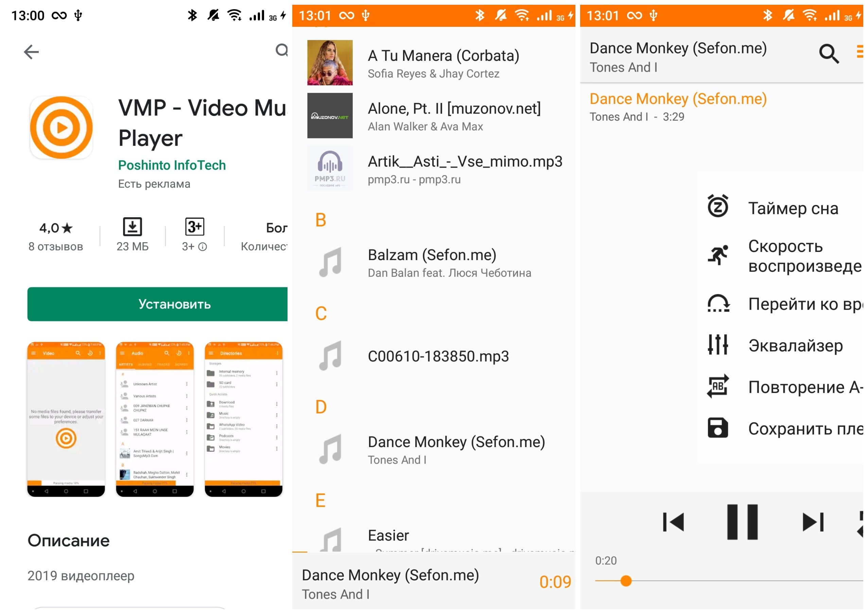Seek using the playback progress slider
The image size is (868, 614).
pos(729,581)
